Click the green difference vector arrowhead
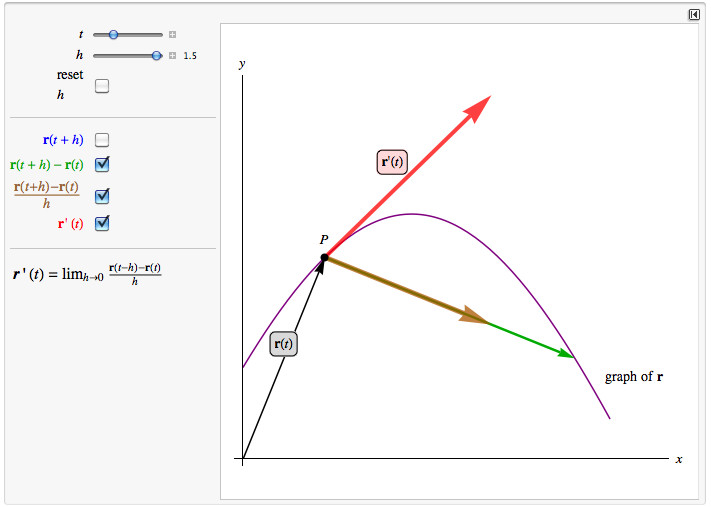Image resolution: width=711 pixels, height=507 pixels. tap(566, 353)
